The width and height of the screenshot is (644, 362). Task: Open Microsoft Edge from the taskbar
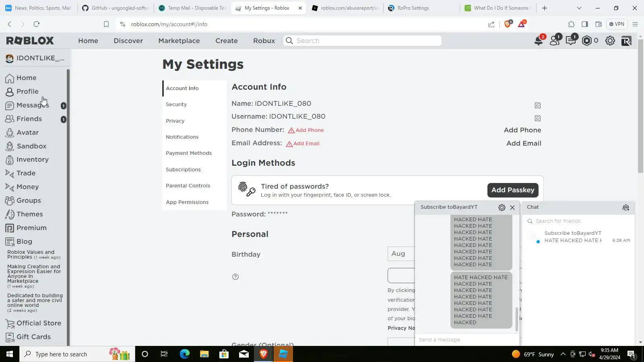point(185,354)
